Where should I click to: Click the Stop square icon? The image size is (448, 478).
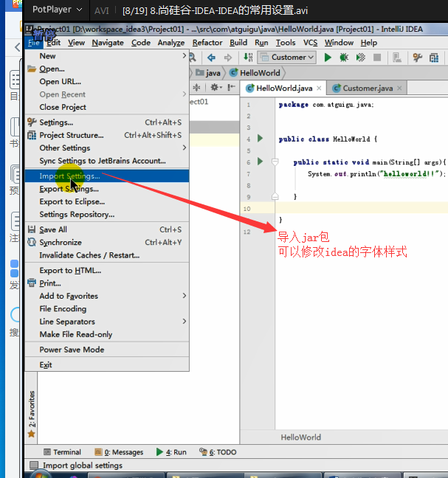pyautogui.click(x=377, y=58)
